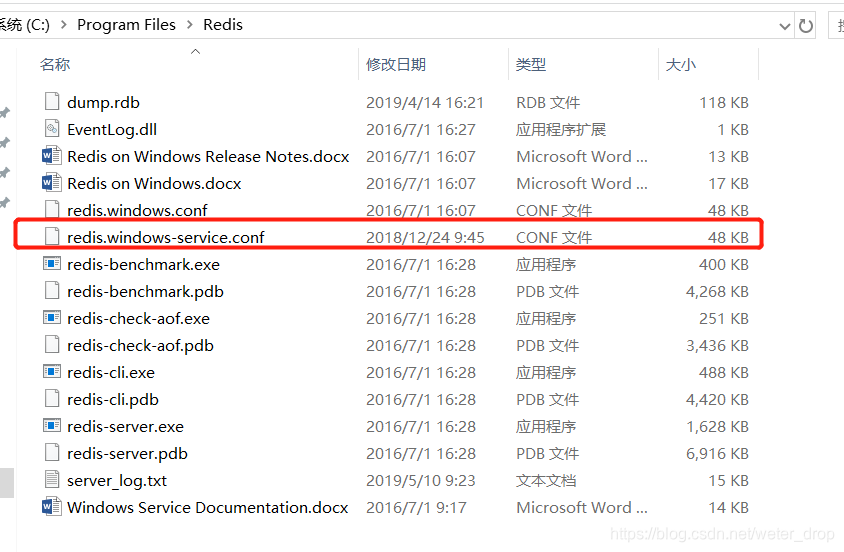
Task: Click the redis-check-aof.pdb file icon
Action: (52, 344)
